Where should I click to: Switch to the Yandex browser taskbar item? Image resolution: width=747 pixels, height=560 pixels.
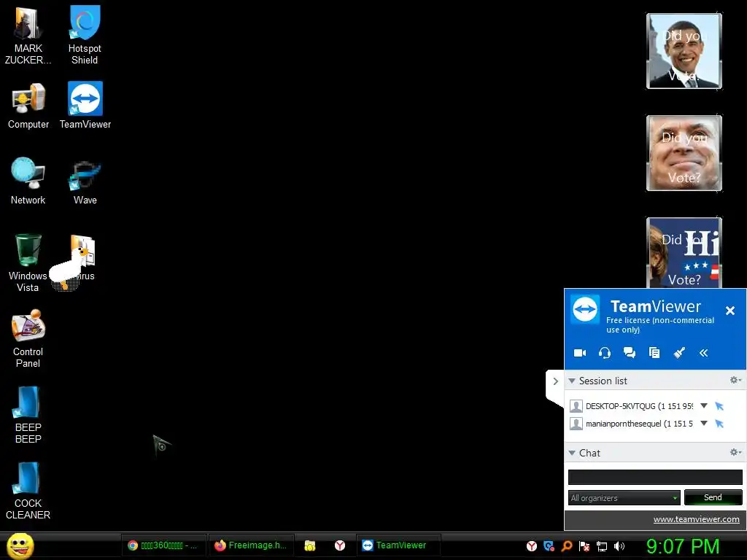tap(340, 545)
